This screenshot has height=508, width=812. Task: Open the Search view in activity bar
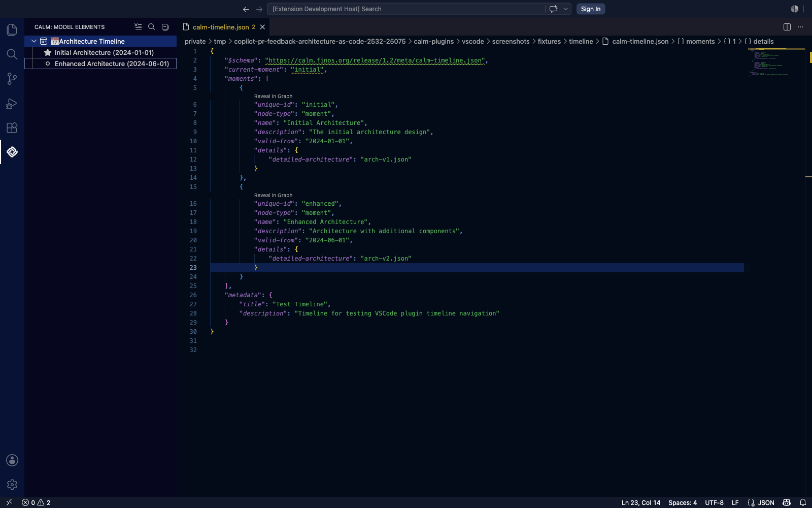pos(12,54)
